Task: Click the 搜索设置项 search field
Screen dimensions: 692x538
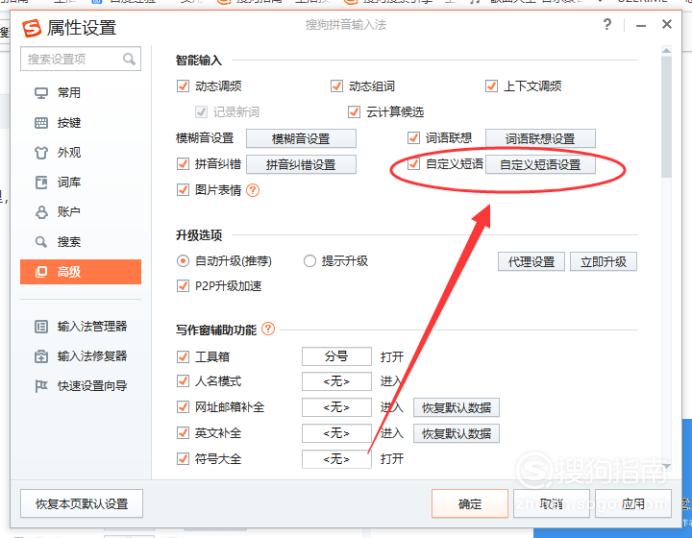Action: 80,59
